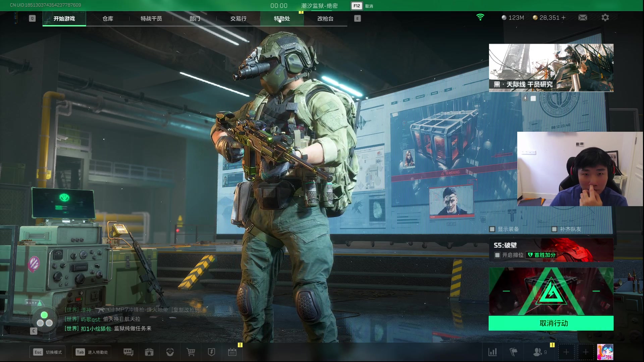Image resolution: width=644 pixels, height=362 pixels.
Task: Click the C key chat shortcut icon
Action: coord(34,331)
